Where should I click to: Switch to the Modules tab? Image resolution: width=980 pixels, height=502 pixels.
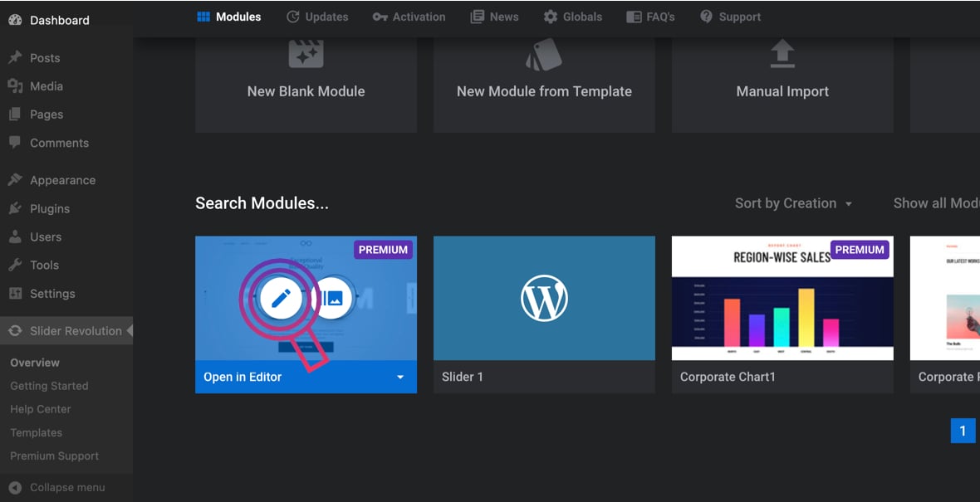click(x=229, y=17)
